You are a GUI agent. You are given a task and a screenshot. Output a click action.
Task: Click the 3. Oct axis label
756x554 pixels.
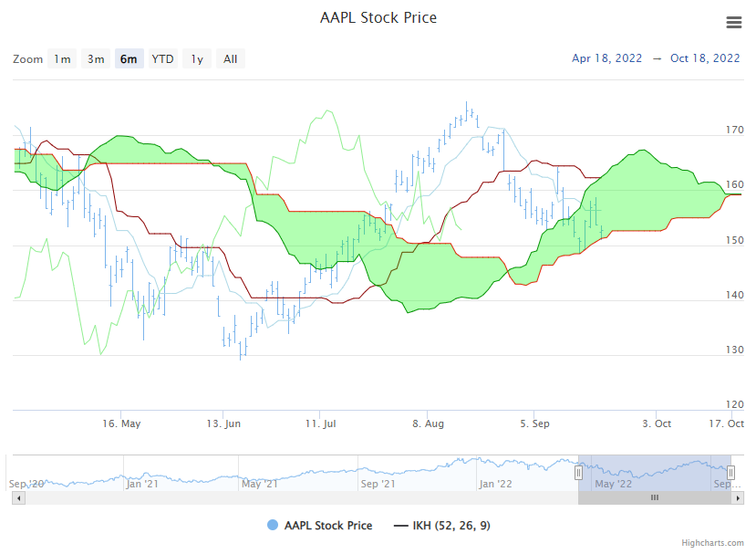(657, 423)
